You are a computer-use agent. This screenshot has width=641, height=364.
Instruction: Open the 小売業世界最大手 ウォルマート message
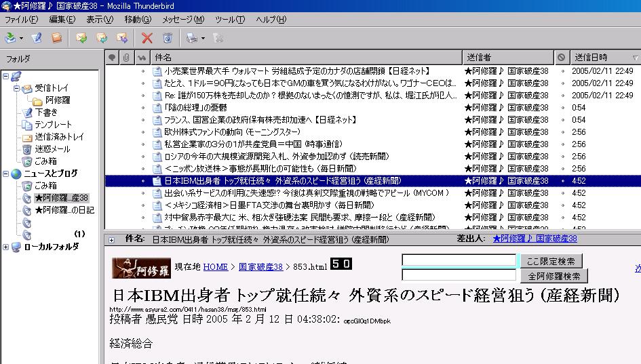pyautogui.click(x=297, y=71)
